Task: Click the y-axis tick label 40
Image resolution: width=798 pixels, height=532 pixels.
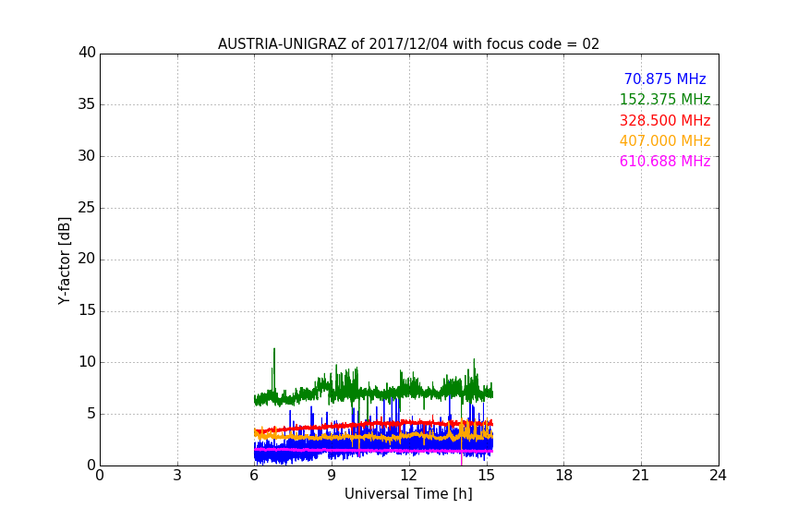Action: 87,53
